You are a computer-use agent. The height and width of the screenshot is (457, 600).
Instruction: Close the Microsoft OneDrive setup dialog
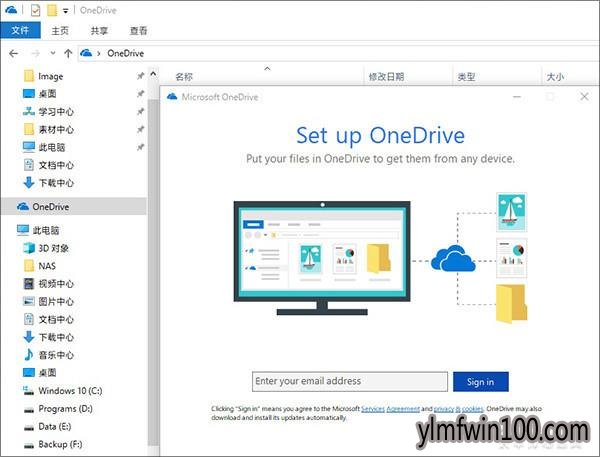[x=584, y=96]
